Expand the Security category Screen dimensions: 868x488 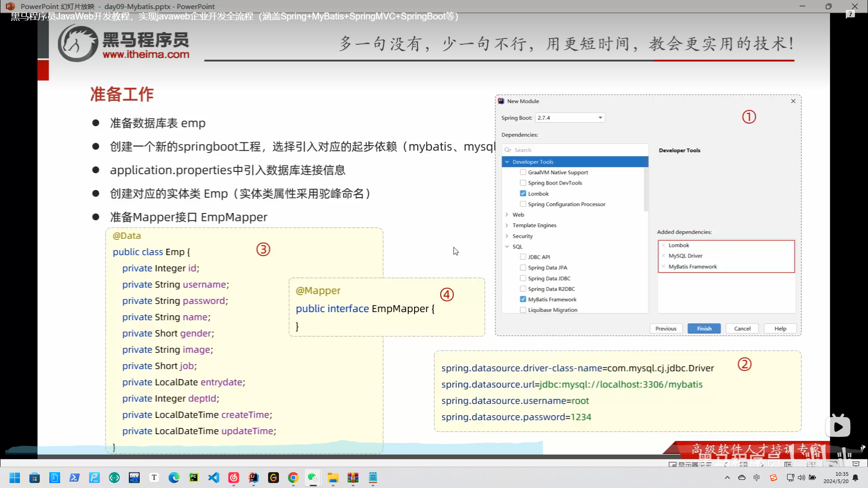pos(507,236)
